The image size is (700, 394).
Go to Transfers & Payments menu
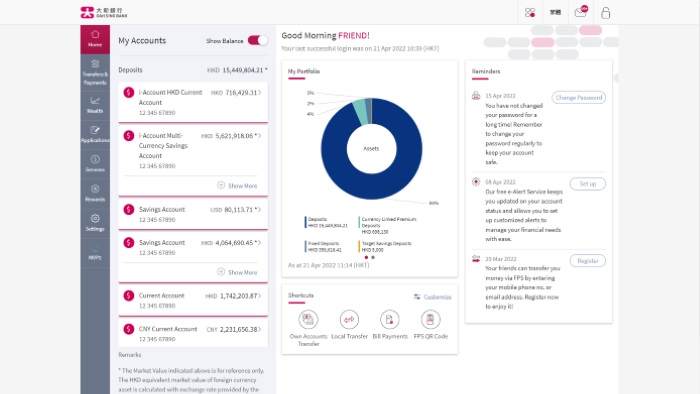(95, 73)
